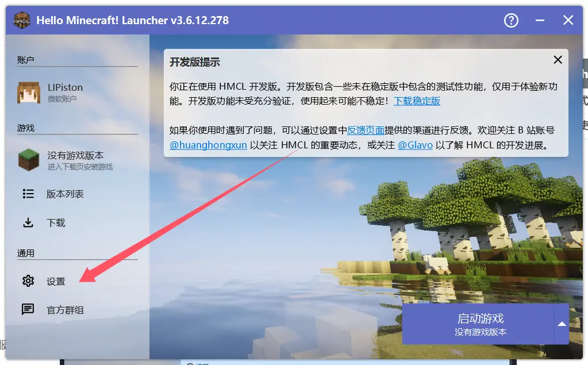Screen dimensions: 588x365
Task: Expand the arrow beside 启动游戏 button
Action: [x=562, y=324]
